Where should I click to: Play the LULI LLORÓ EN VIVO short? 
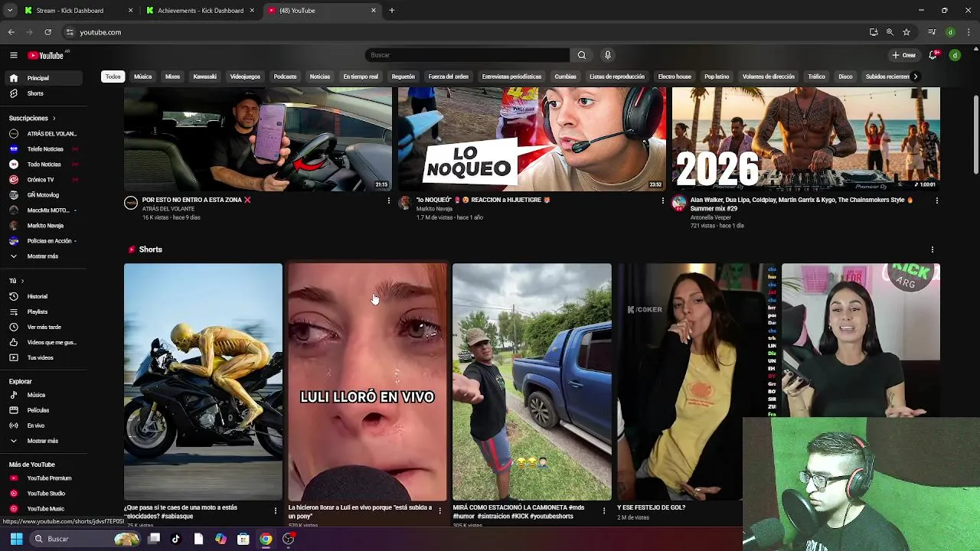click(367, 382)
